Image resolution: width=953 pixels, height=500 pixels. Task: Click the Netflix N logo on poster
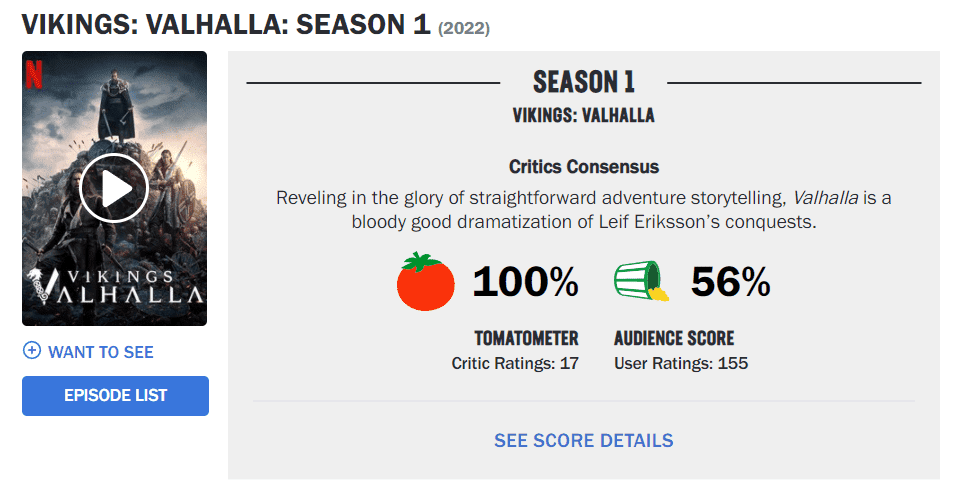pos(35,72)
